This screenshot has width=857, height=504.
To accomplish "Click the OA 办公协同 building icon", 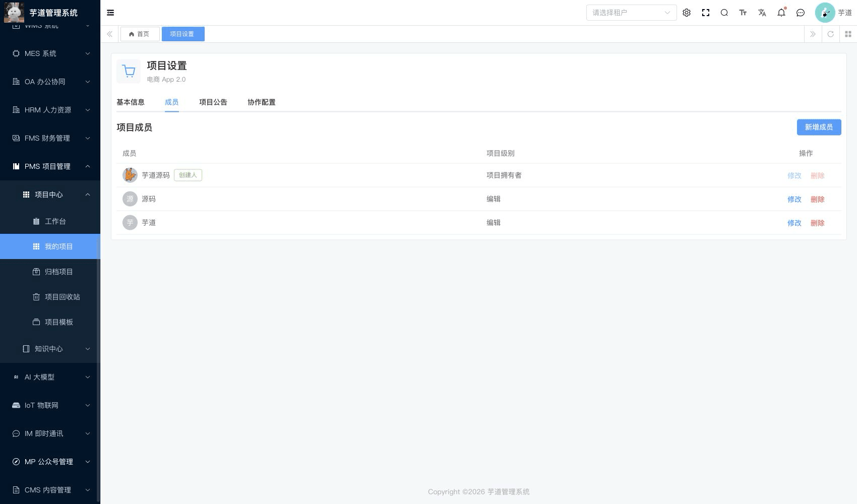I will [16, 82].
